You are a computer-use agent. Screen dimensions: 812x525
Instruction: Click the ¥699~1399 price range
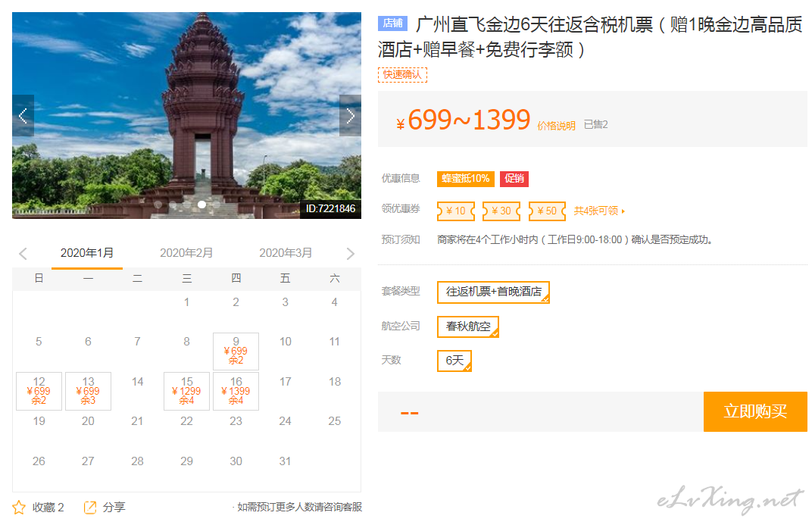tap(463, 120)
